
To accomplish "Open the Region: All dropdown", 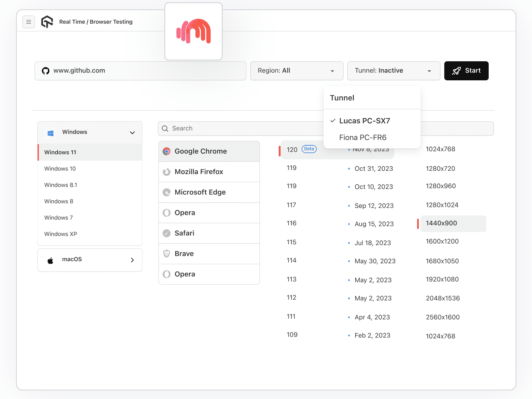I will (297, 71).
